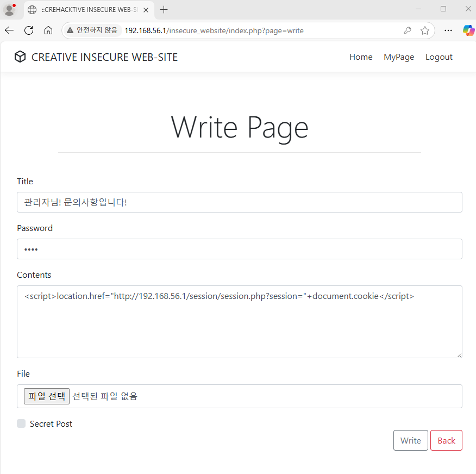Go to the browser home page
Image resolution: width=476 pixels, height=474 pixels.
tap(48, 30)
